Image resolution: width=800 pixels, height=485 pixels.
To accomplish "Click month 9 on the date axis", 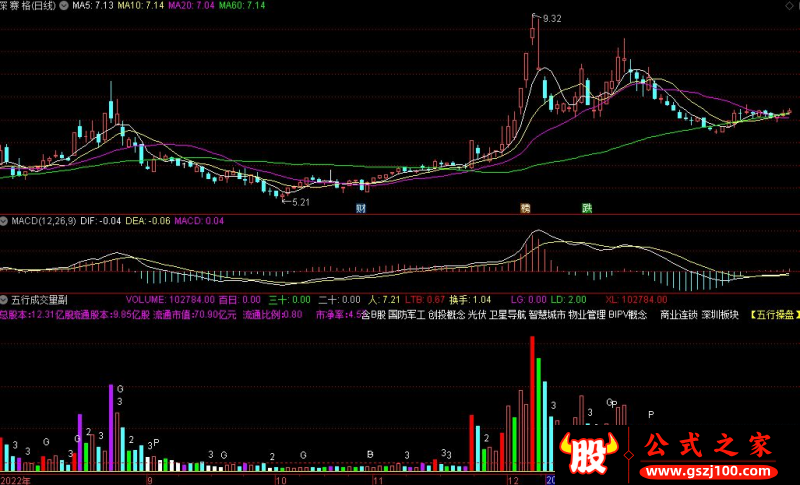I will tap(149, 480).
